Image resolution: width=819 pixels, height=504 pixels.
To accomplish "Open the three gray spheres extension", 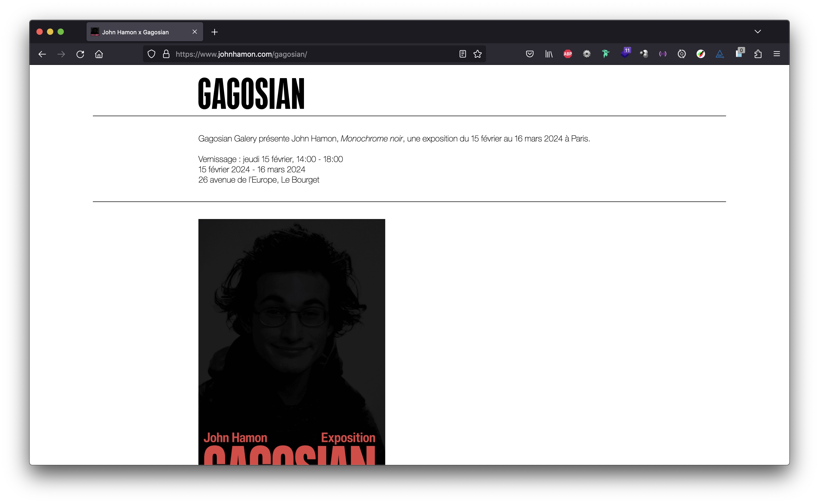I will coord(644,54).
